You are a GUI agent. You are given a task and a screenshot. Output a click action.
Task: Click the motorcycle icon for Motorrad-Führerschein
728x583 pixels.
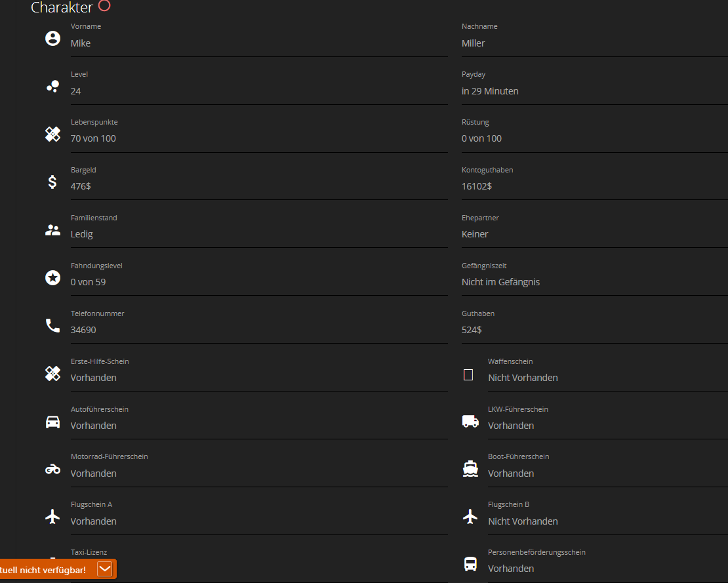point(52,470)
